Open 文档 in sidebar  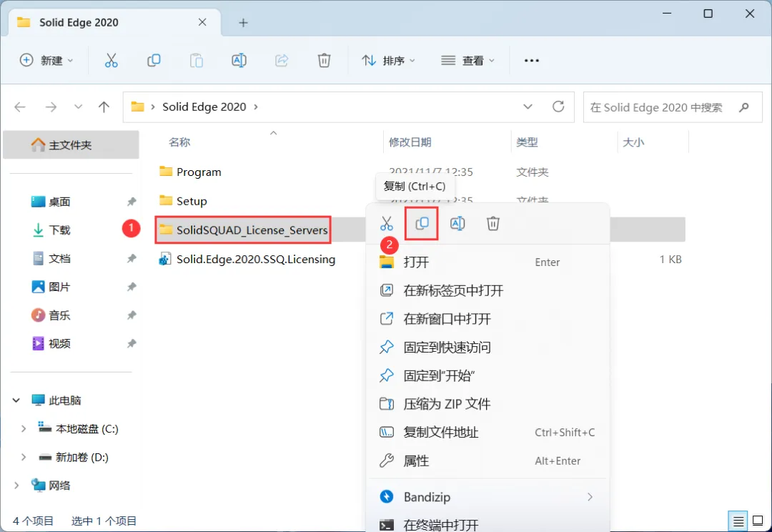tap(59, 259)
